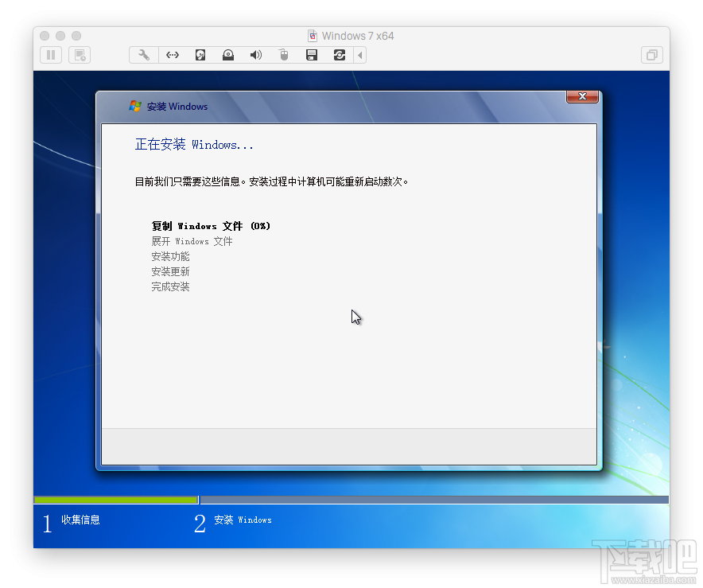Select the hard disk icon in toolbar
Screen dimensions: 703x588
coord(200,55)
